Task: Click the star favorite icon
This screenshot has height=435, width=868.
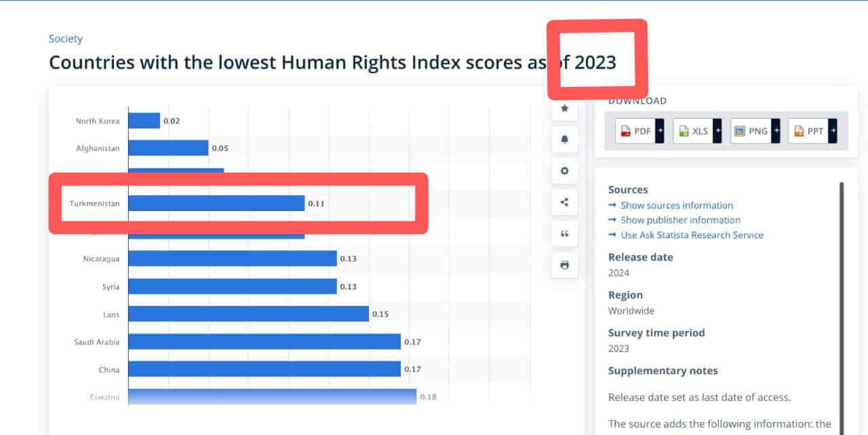Action: [x=564, y=109]
